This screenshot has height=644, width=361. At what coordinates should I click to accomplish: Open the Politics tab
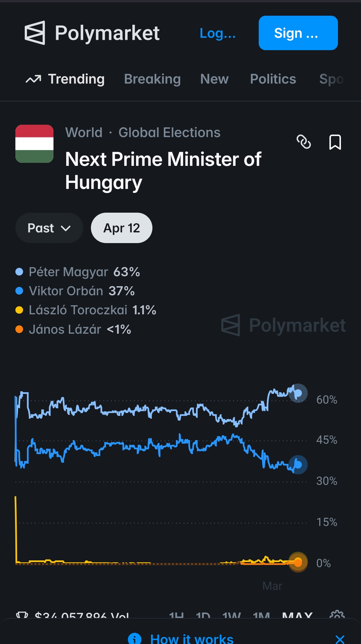(x=273, y=79)
